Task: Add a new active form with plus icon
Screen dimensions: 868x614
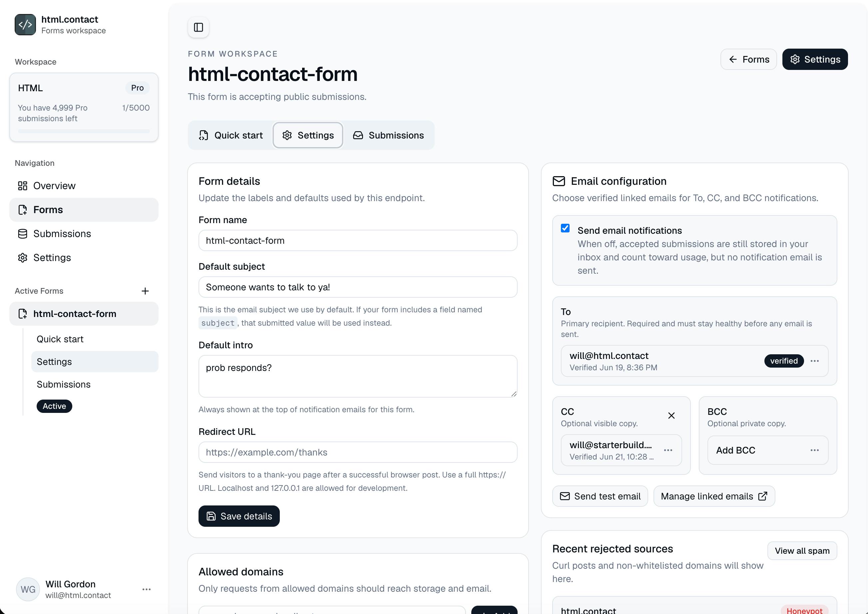Action: 145,291
